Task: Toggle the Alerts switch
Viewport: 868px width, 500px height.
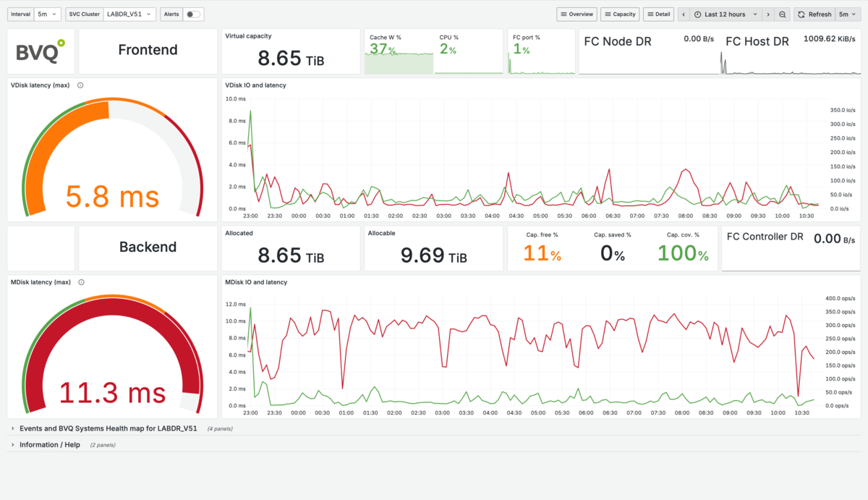Action: coord(193,14)
